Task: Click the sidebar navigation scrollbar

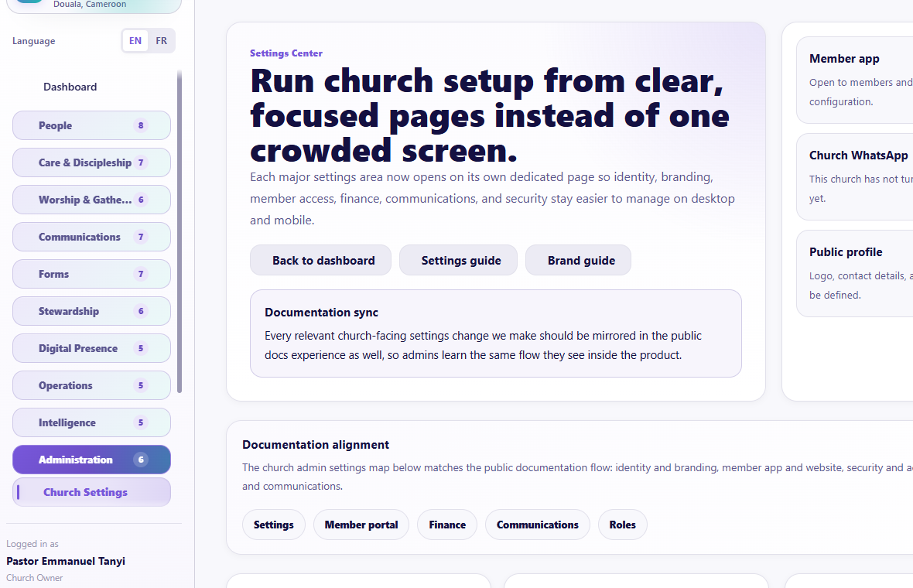Action: tap(180, 231)
